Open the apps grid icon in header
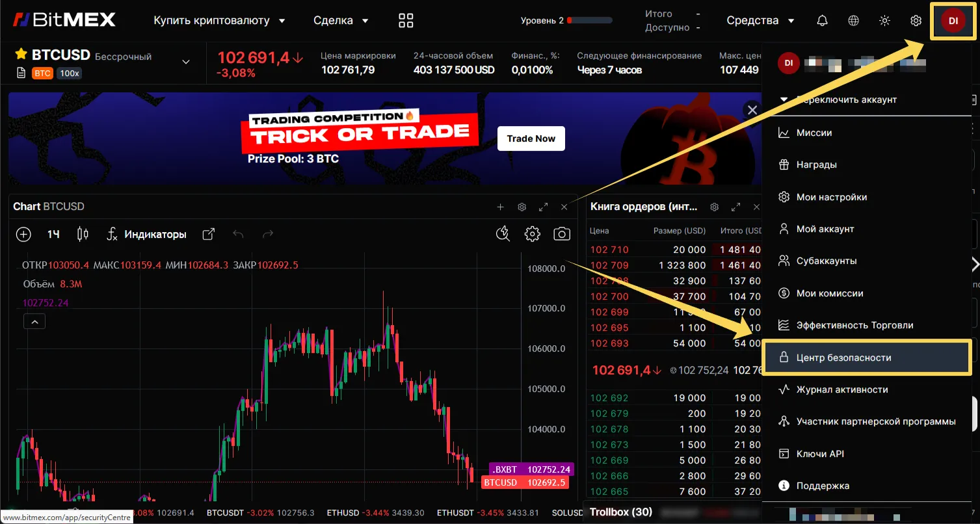The width and height of the screenshot is (980, 524). (x=406, y=21)
